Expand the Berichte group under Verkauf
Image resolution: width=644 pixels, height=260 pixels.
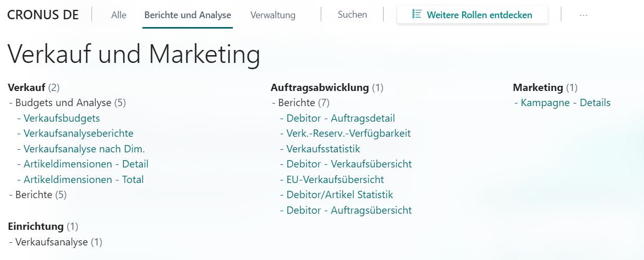[x=38, y=195]
